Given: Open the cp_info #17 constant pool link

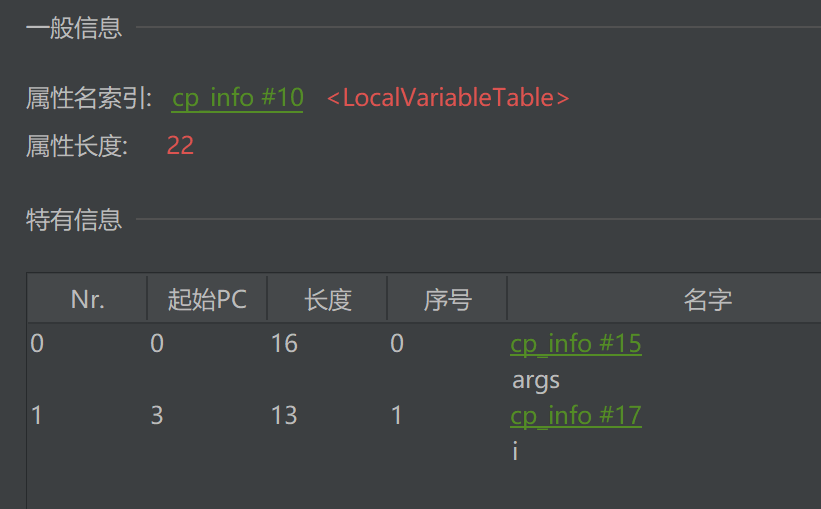Looking at the screenshot, I should (575, 415).
